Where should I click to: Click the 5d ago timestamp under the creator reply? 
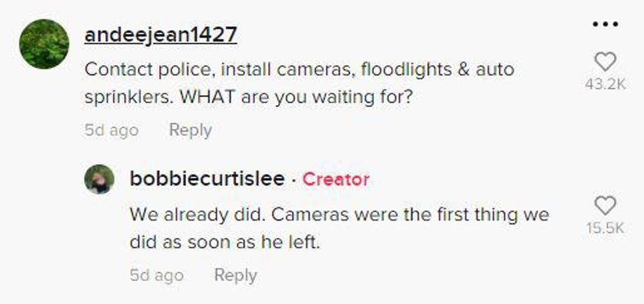156,274
